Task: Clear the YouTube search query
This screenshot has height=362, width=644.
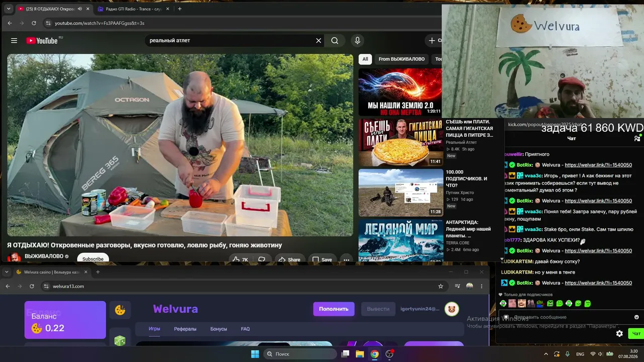Action: 318,41
